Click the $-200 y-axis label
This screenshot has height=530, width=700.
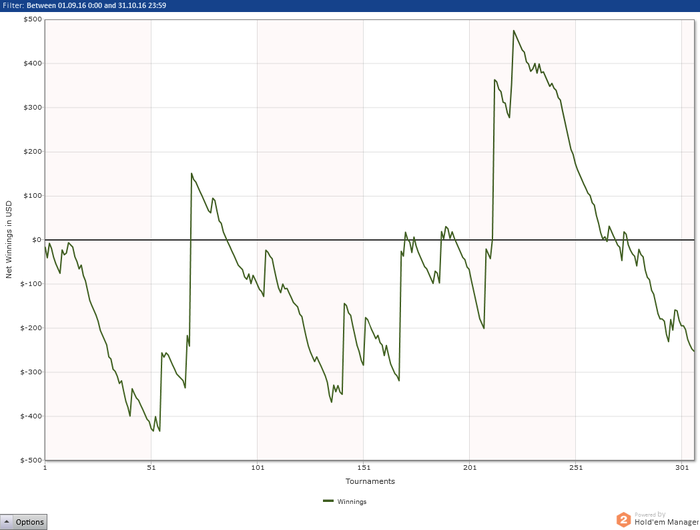coord(31,328)
